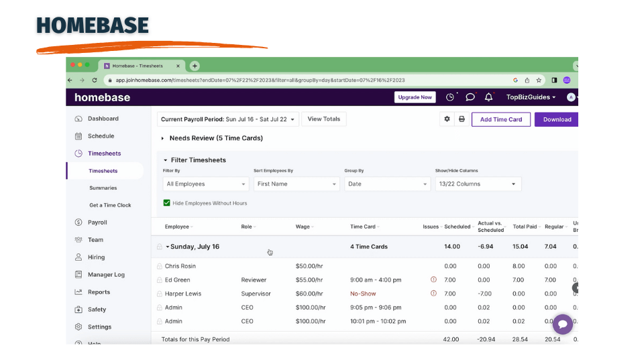Click Harper Lewis's $60.00/hr wage
Screen dimensions: 644x362
pos(309,294)
